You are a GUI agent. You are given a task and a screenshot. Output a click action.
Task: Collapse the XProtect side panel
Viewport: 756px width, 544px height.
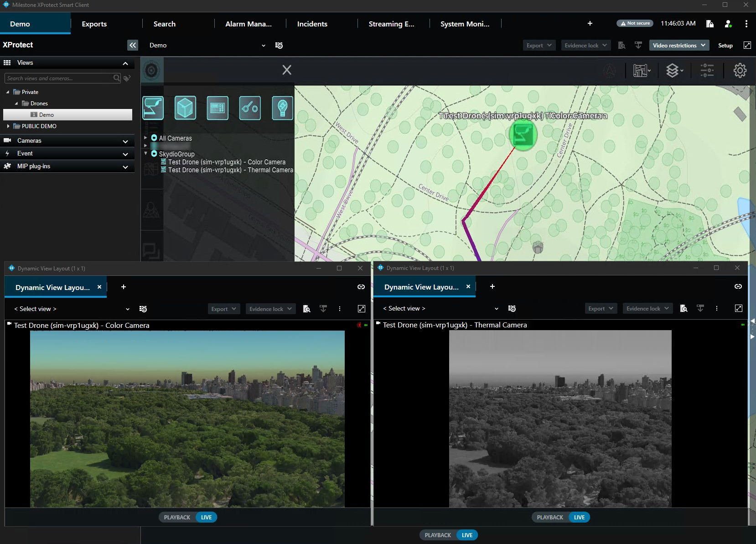coord(133,45)
